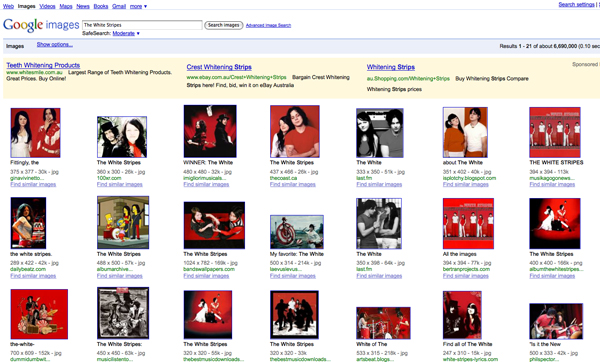This screenshot has width=600, height=362.
Task: Open the 'All the images' thumbnail
Action: click(468, 223)
